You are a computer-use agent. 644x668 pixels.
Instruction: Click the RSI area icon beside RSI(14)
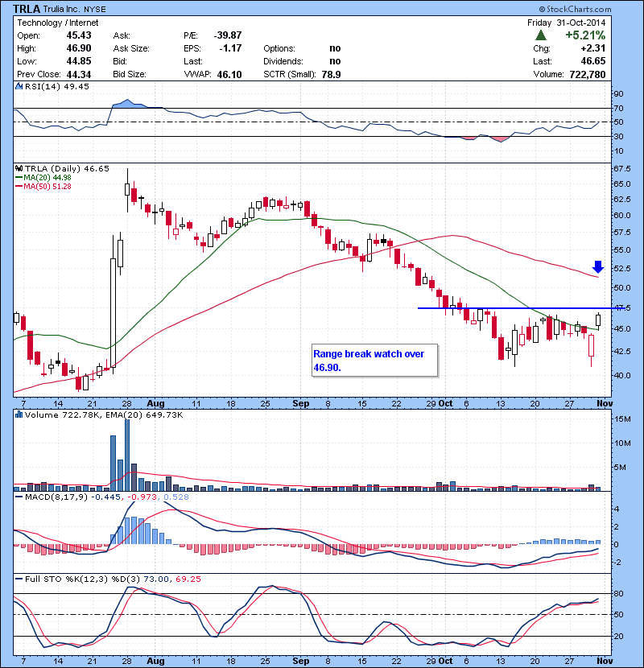[x=19, y=86]
